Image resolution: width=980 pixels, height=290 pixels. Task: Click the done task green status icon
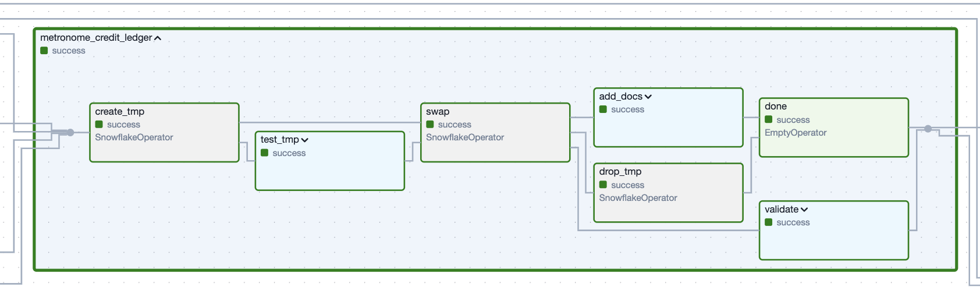pyautogui.click(x=768, y=119)
